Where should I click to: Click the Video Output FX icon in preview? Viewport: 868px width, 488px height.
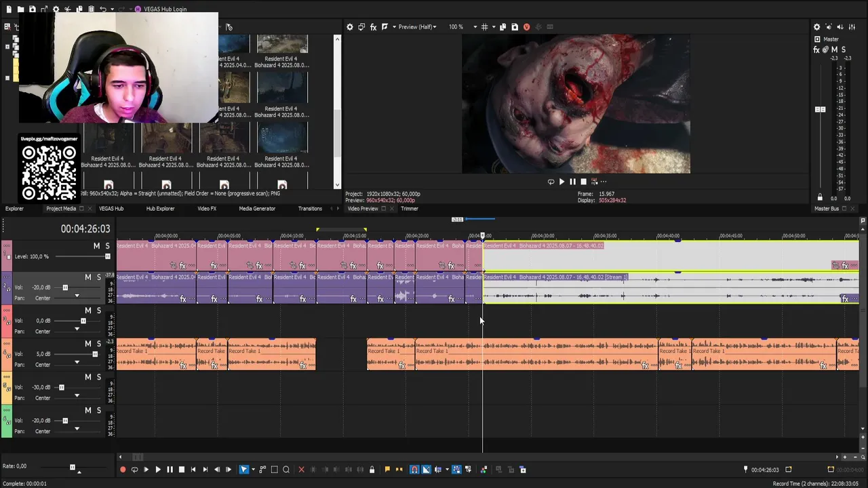coord(373,27)
